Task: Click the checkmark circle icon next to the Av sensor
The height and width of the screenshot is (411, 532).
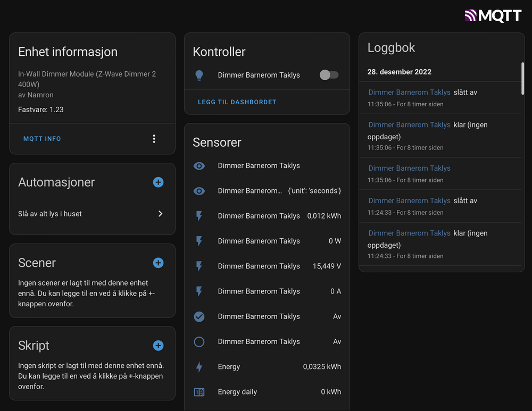Action: pyautogui.click(x=199, y=316)
